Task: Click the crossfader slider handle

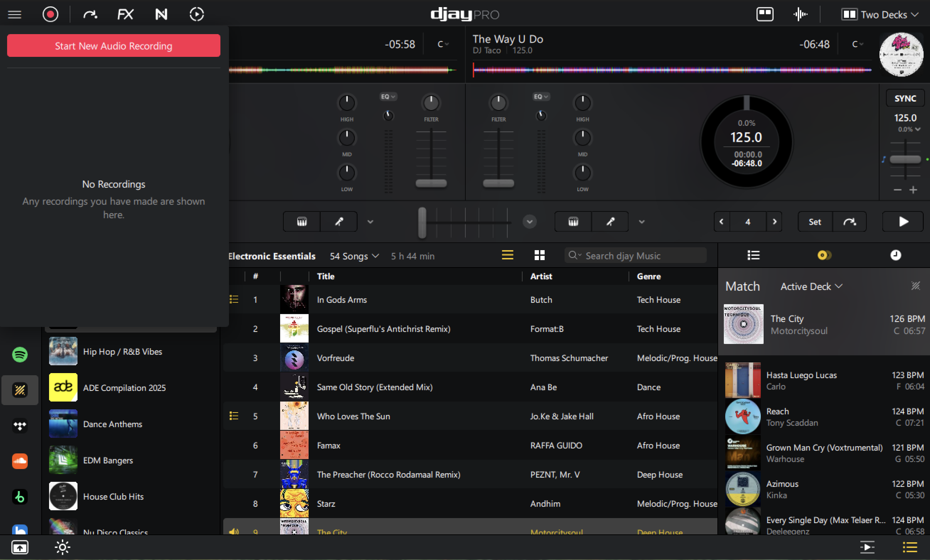Action: coord(422,222)
